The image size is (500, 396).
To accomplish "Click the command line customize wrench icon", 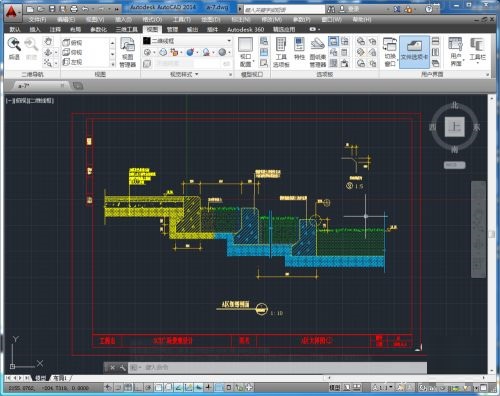I will coord(122,368).
